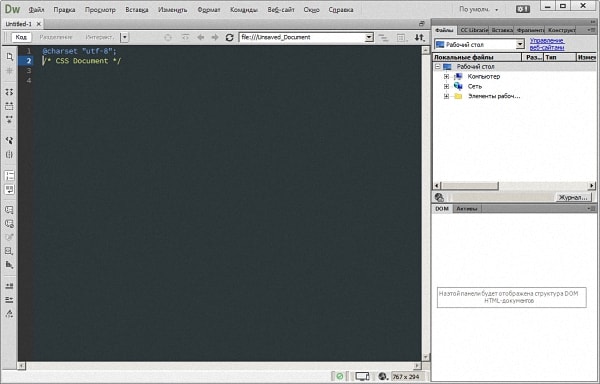Toggle word wrap in the coding toolbar

click(9, 190)
